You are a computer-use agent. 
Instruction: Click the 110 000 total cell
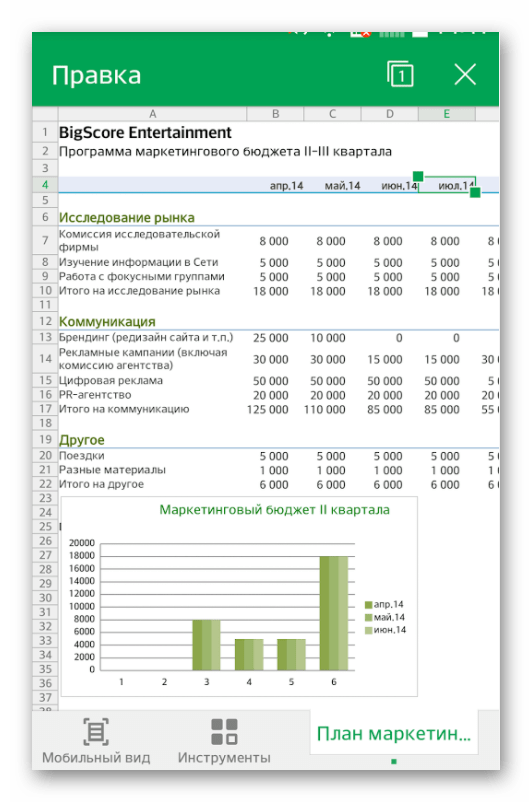click(x=324, y=409)
